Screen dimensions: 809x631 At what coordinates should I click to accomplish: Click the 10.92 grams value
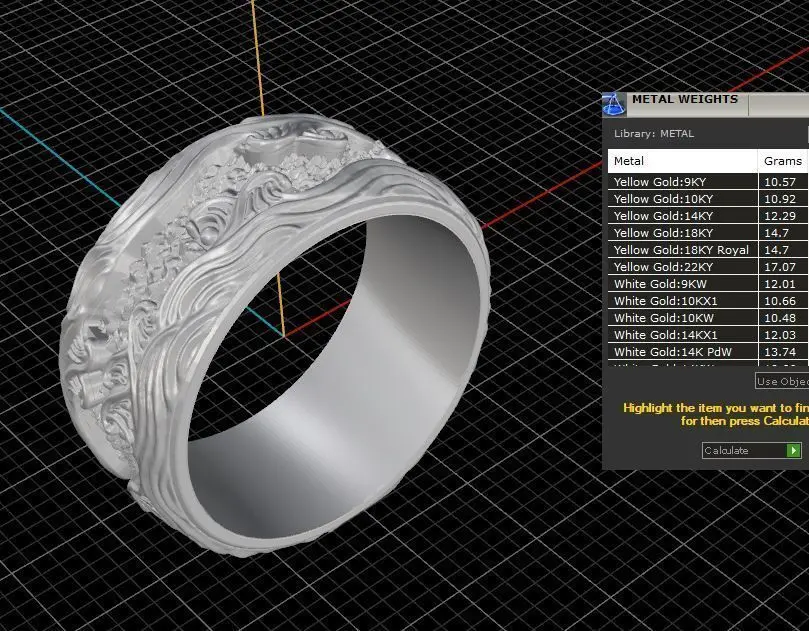(780, 199)
